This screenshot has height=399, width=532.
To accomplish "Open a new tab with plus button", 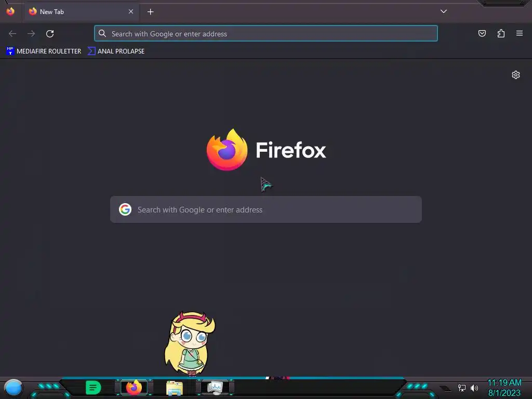I will (x=150, y=12).
